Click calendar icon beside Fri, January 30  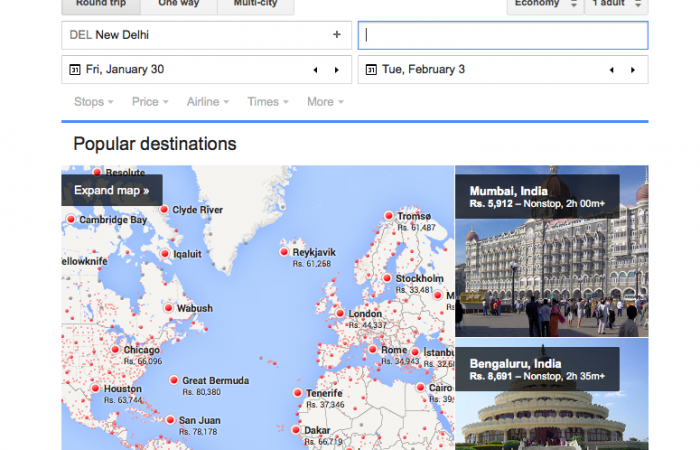click(74, 70)
